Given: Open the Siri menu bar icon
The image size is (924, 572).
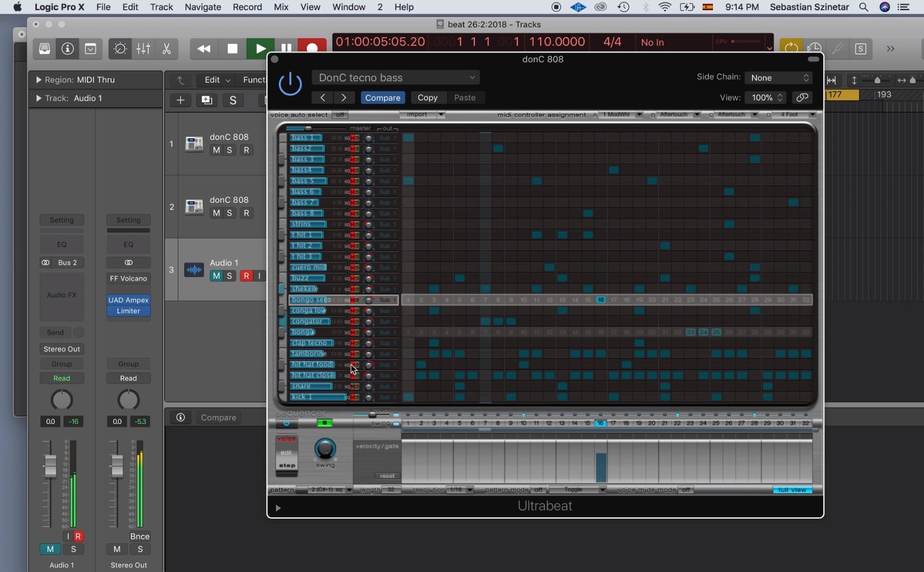Looking at the screenshot, I should (885, 7).
